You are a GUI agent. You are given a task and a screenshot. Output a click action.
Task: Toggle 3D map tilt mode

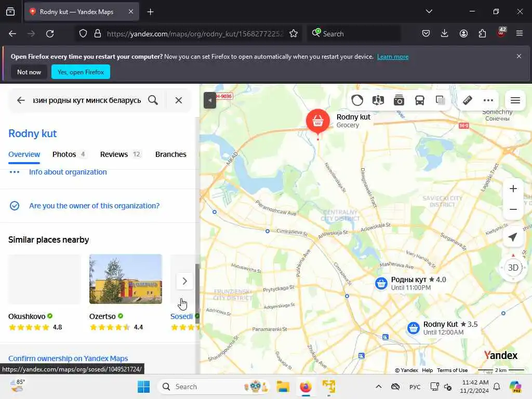pos(513,268)
